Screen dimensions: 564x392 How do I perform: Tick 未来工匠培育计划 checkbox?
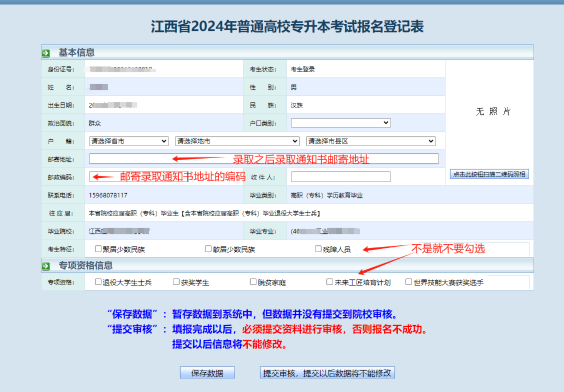tap(330, 282)
